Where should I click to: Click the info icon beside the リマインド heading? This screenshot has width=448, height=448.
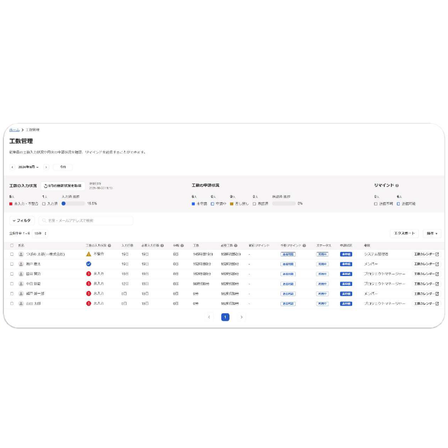pos(397,185)
